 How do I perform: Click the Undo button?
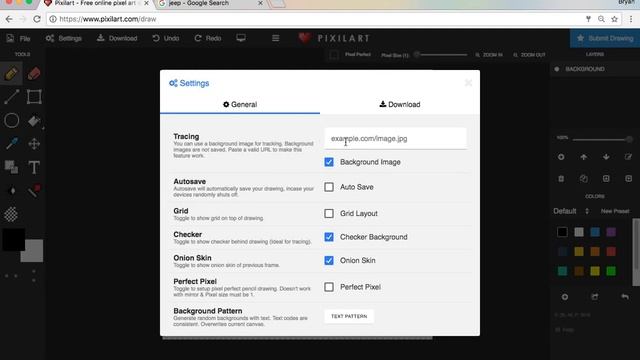point(166,38)
